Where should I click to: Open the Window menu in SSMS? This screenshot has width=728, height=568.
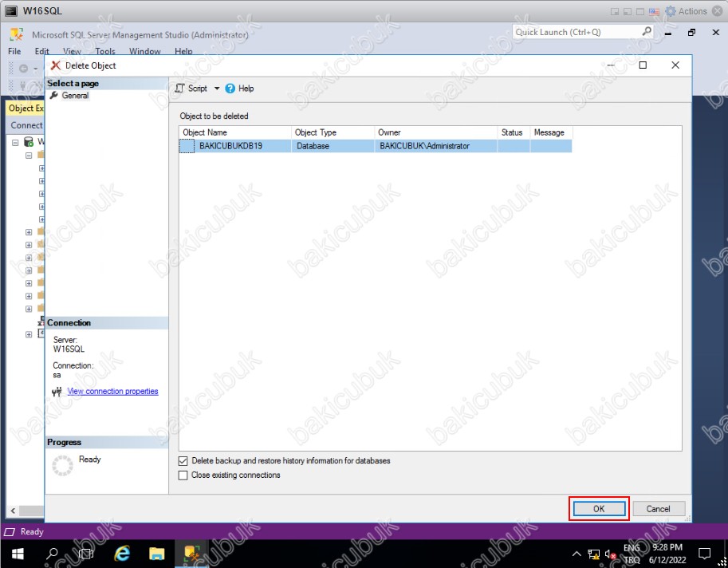pyautogui.click(x=145, y=51)
